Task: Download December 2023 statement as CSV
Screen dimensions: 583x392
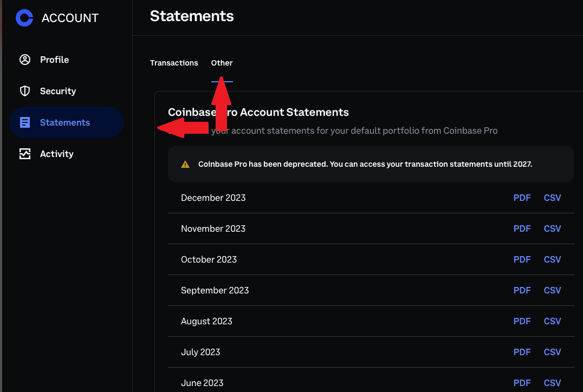Action: 552,198
